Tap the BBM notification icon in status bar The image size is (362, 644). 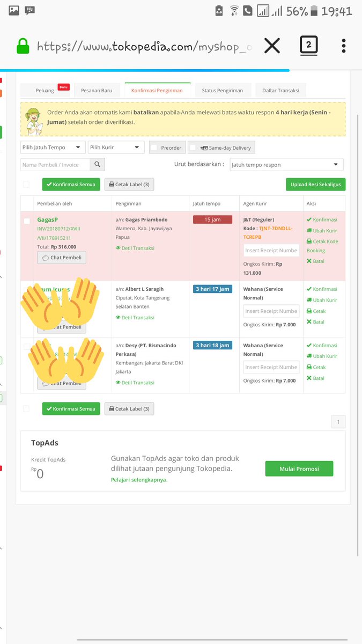pyautogui.click(x=29, y=10)
